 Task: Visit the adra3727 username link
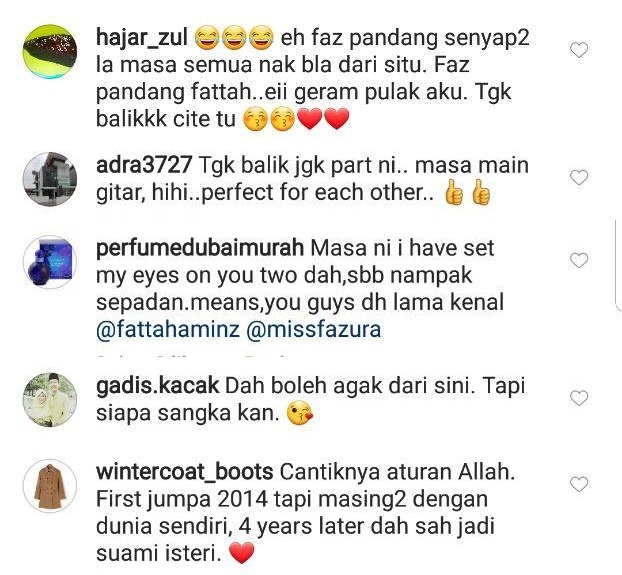pyautogui.click(x=144, y=165)
